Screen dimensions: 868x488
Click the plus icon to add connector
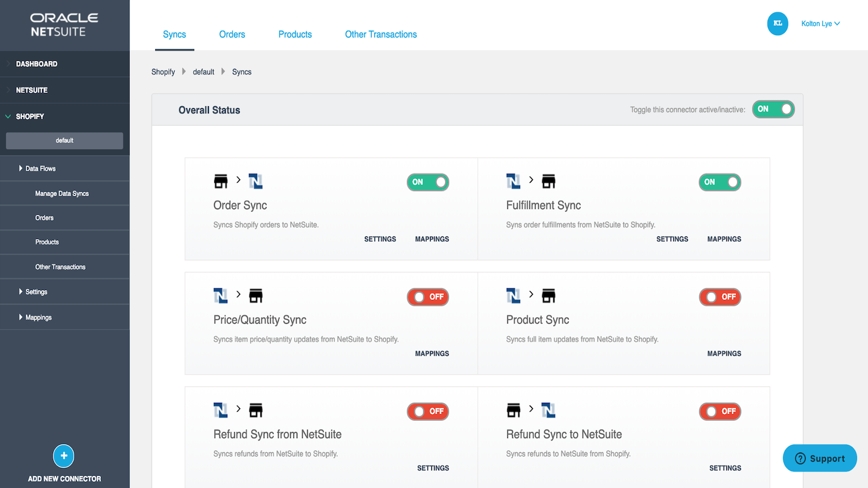point(63,456)
